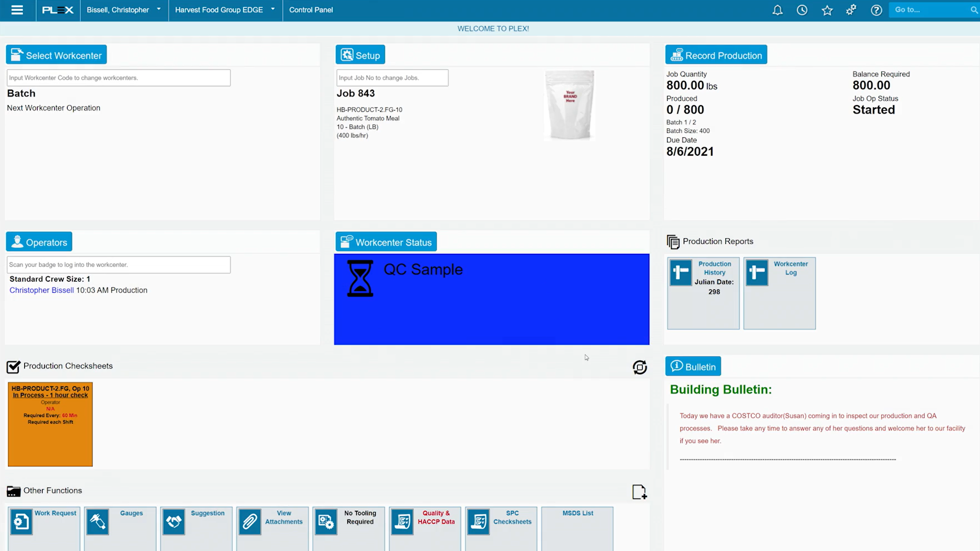Viewport: 980px width, 551px height.
Task: Open the orange In Process 1 hour checksheet
Action: [x=50, y=424]
